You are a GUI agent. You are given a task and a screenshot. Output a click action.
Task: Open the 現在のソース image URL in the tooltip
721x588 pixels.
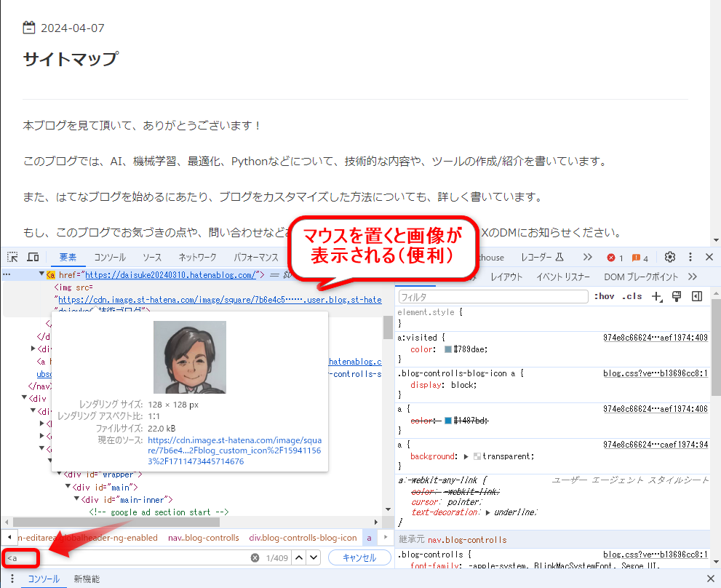click(x=234, y=451)
